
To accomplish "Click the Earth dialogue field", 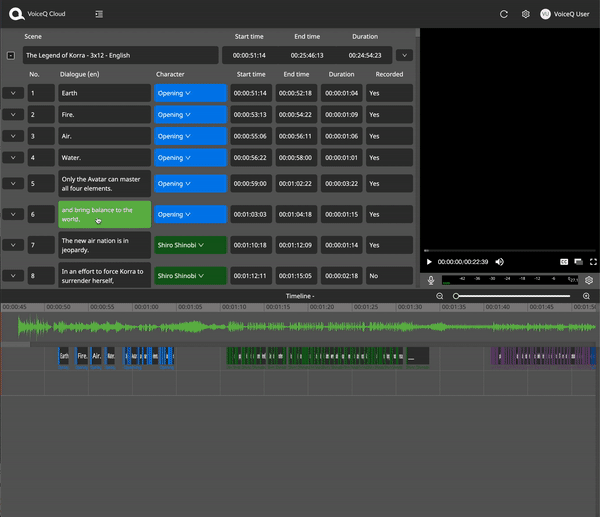I will point(104,93).
